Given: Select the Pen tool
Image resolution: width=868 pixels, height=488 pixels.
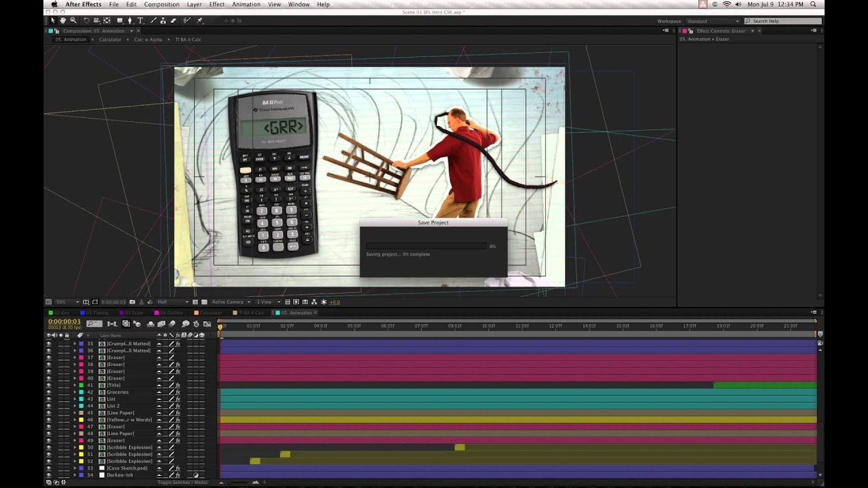Looking at the screenshot, I should click(130, 21).
